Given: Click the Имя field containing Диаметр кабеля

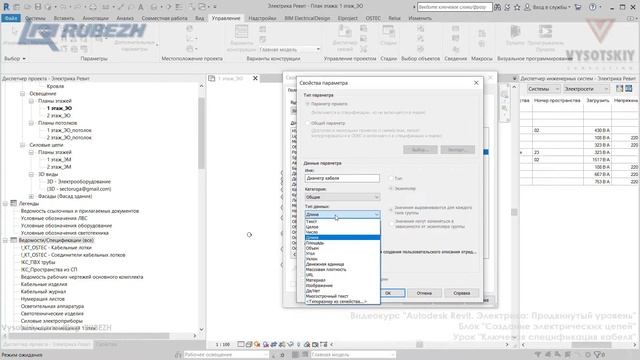Looking at the screenshot, I should pyautogui.click(x=342, y=178).
